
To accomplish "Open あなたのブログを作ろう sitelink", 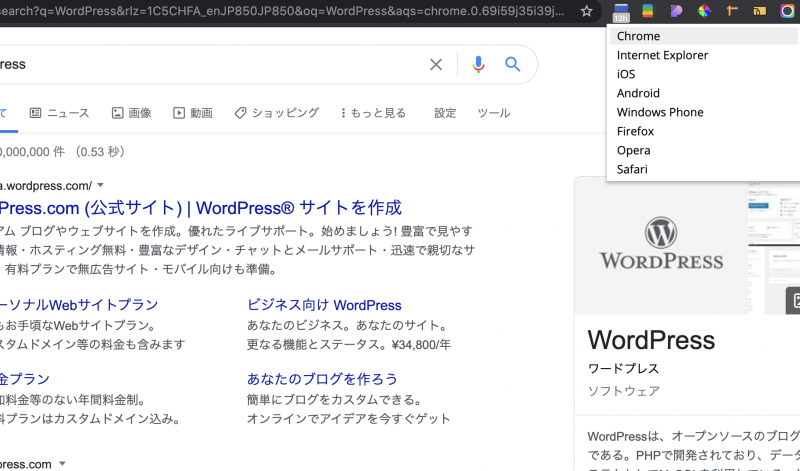I will 322,379.
